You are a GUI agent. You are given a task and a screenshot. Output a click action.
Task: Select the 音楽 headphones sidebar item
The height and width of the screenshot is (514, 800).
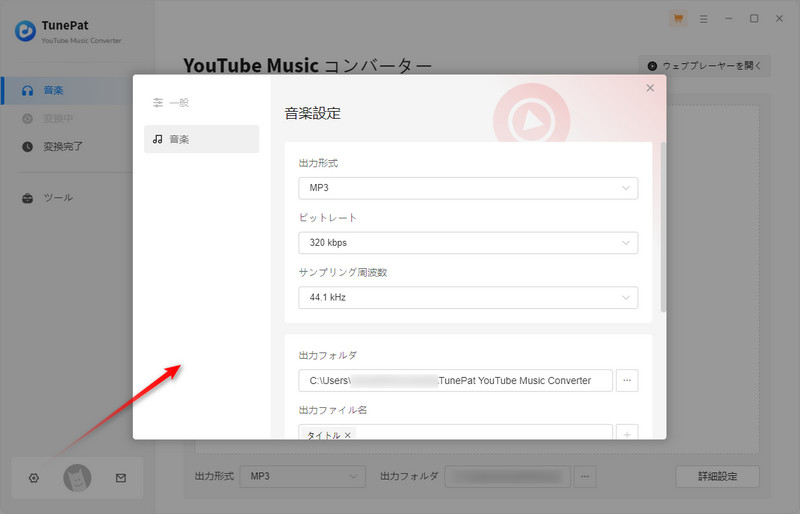tap(66, 90)
